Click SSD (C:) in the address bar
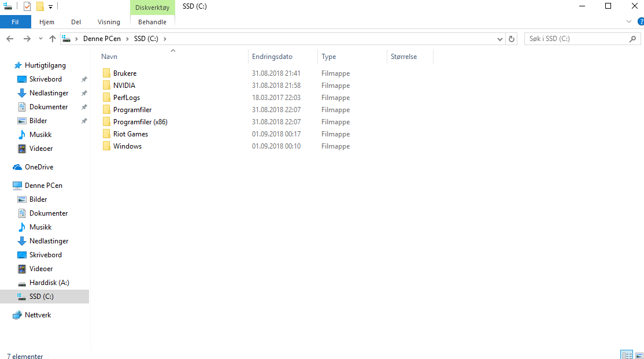The height and width of the screenshot is (359, 644). pos(146,39)
